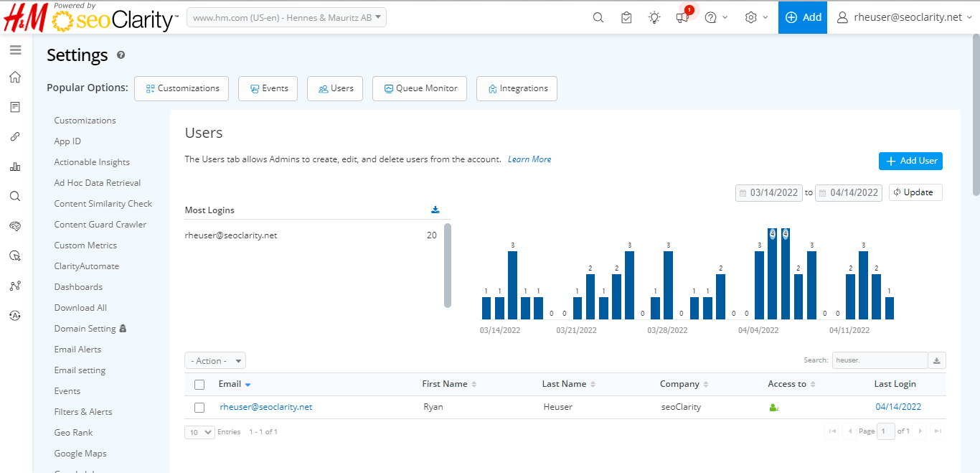This screenshot has width=980, height=473.
Task: Select Email Alerts in the settings menu
Action: pos(77,350)
